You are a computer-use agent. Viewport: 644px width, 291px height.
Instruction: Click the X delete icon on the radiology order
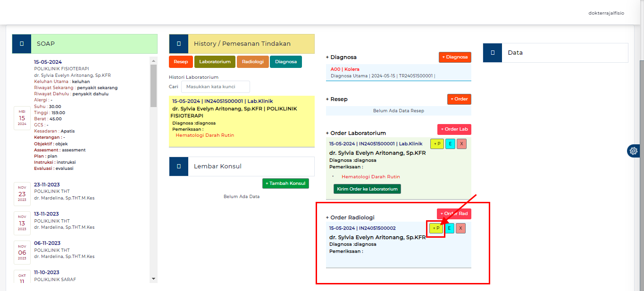point(461,228)
